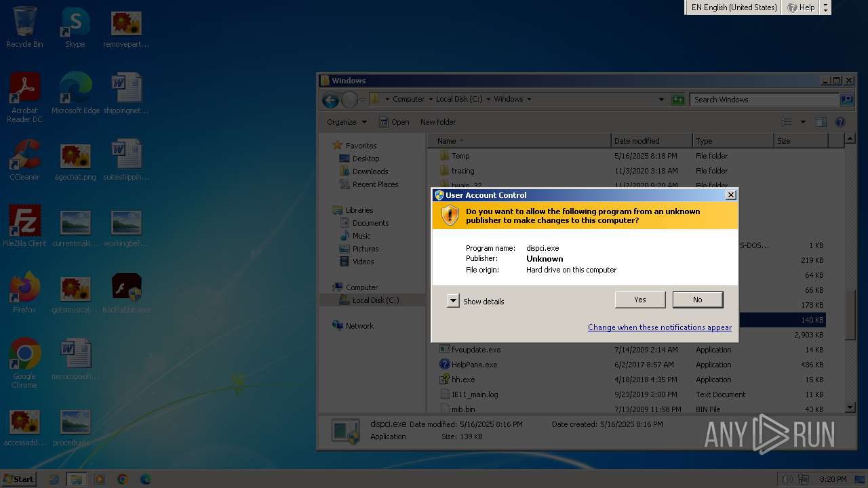Expand the Computer breadcrumb arrow
The image size is (868, 488).
pyautogui.click(x=430, y=99)
